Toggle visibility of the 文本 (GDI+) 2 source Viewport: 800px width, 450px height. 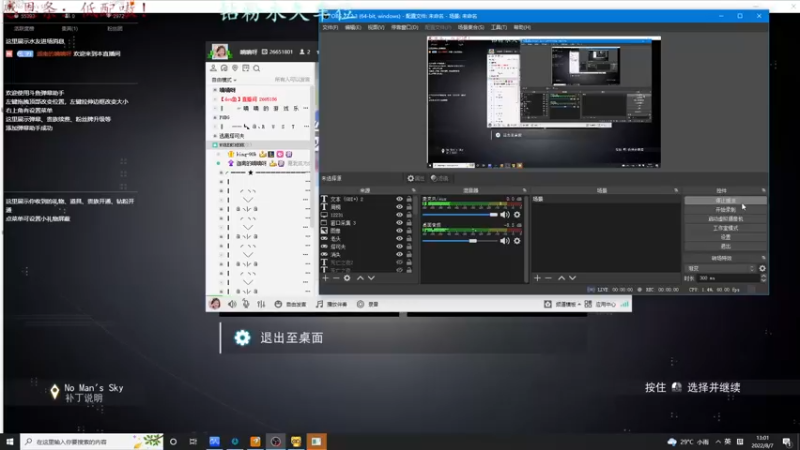(399, 199)
